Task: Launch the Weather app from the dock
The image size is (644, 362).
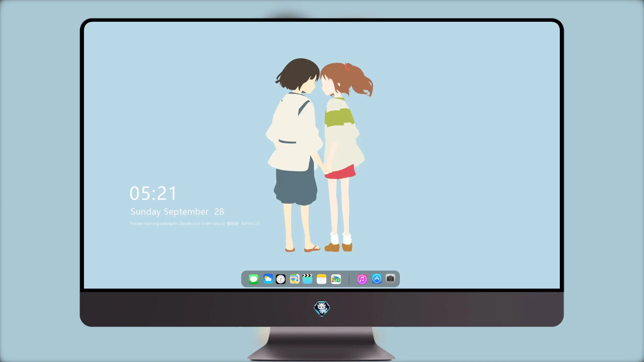Action: pos(268,279)
